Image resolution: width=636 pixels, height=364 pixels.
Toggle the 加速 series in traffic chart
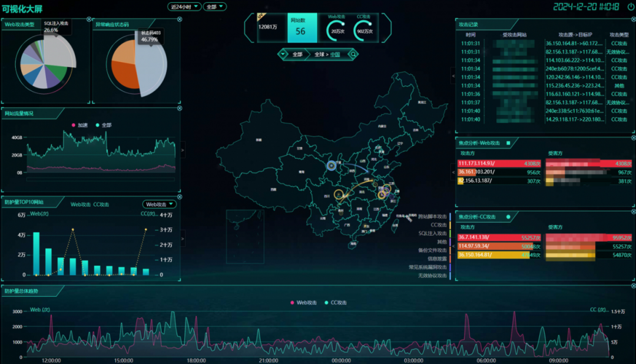82,125
